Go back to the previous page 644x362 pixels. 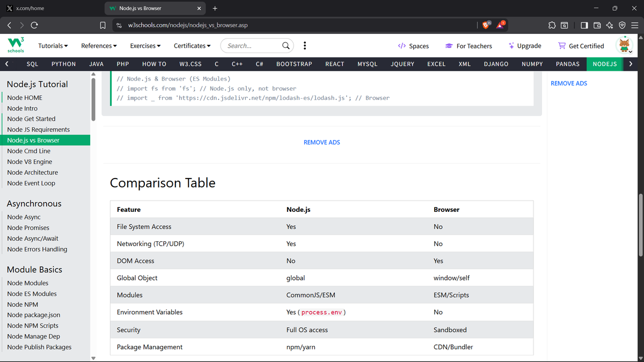tap(9, 25)
